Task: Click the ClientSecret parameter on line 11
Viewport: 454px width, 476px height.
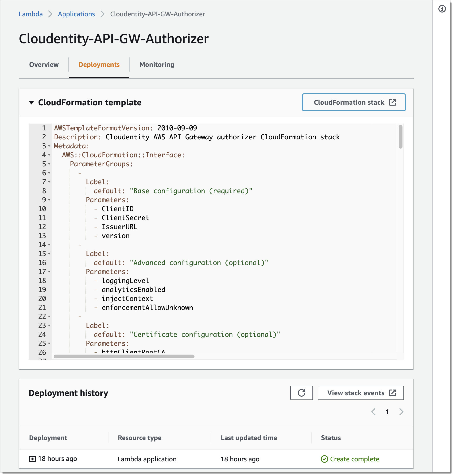Action: pos(125,218)
